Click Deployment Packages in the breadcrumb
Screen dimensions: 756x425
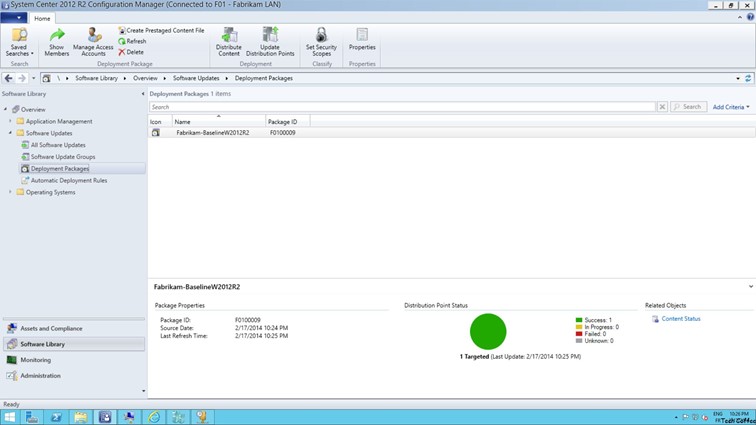pos(264,78)
